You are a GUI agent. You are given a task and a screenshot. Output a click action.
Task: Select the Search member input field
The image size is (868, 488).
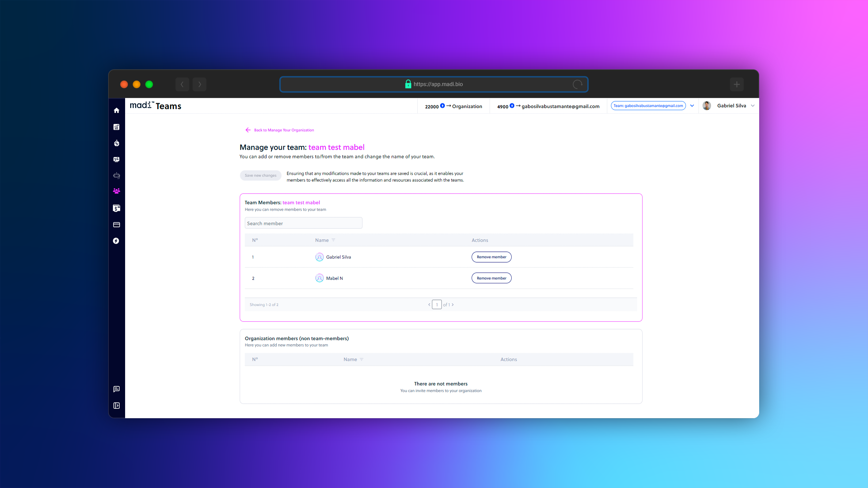303,223
